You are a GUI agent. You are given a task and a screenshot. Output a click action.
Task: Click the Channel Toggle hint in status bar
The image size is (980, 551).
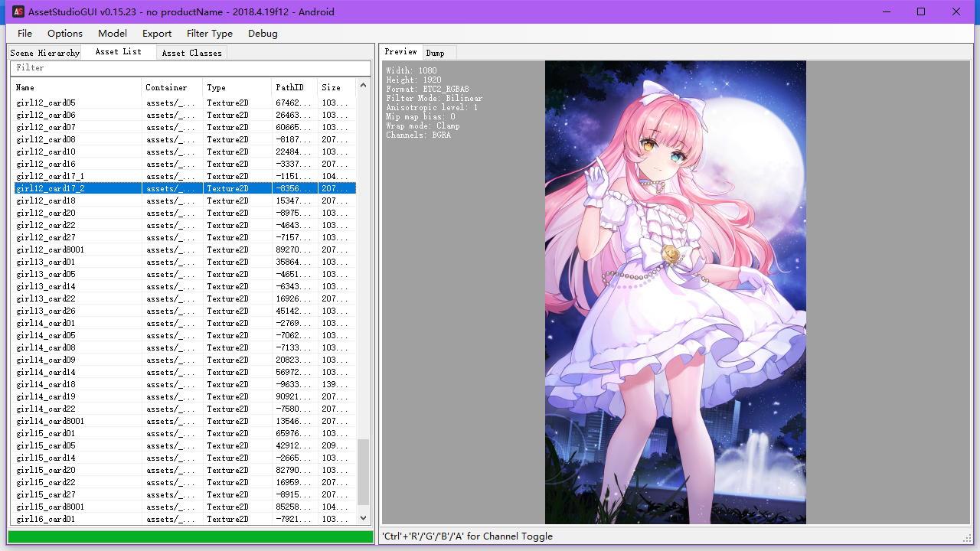tap(467, 536)
